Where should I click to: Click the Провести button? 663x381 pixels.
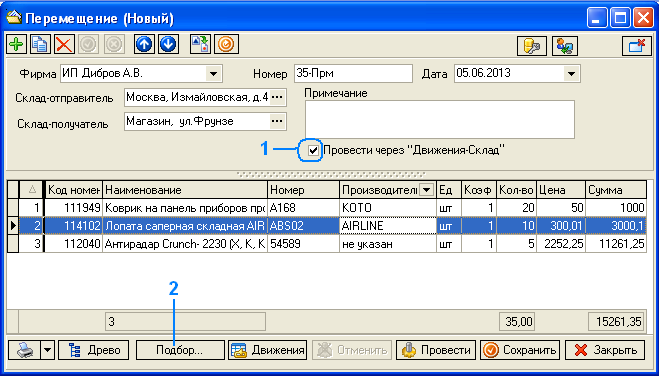pyautogui.click(x=436, y=350)
